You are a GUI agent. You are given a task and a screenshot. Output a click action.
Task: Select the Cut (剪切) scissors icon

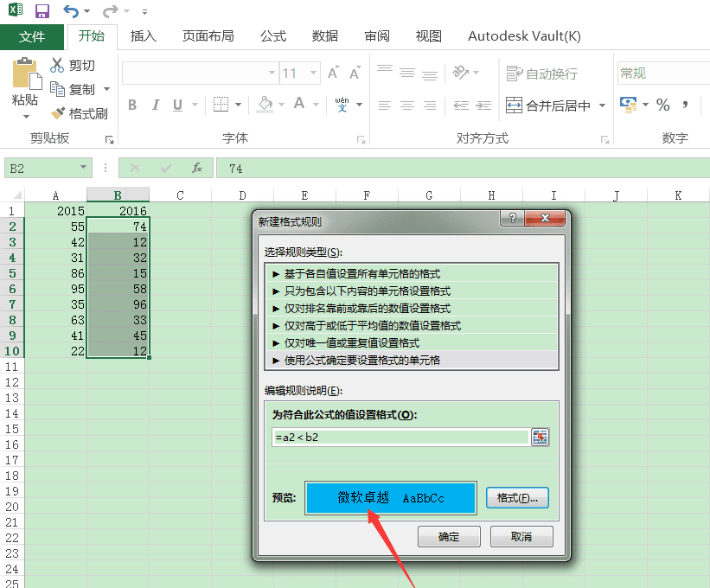pos(57,65)
